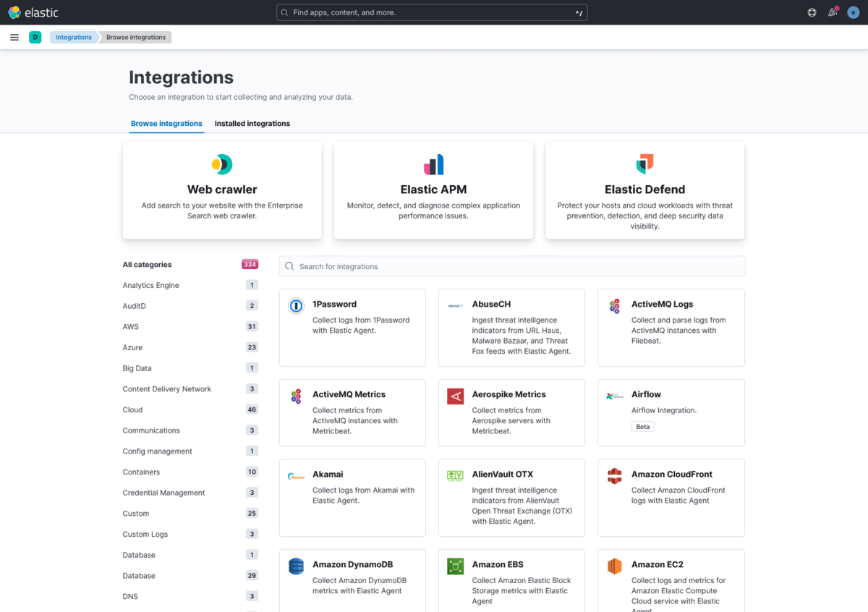Click the Amazon DynamoDB icon

[296, 566]
